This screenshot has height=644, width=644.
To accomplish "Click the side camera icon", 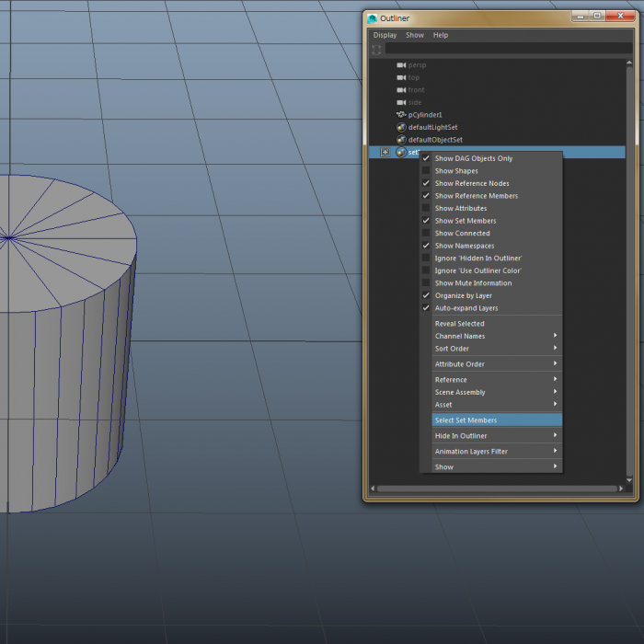I will (401, 102).
